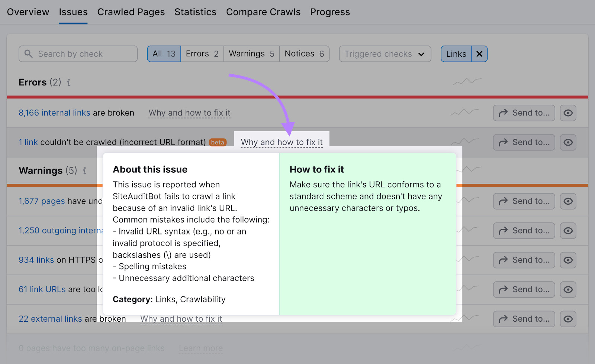Open the Triggered checks dropdown

[x=385, y=54]
